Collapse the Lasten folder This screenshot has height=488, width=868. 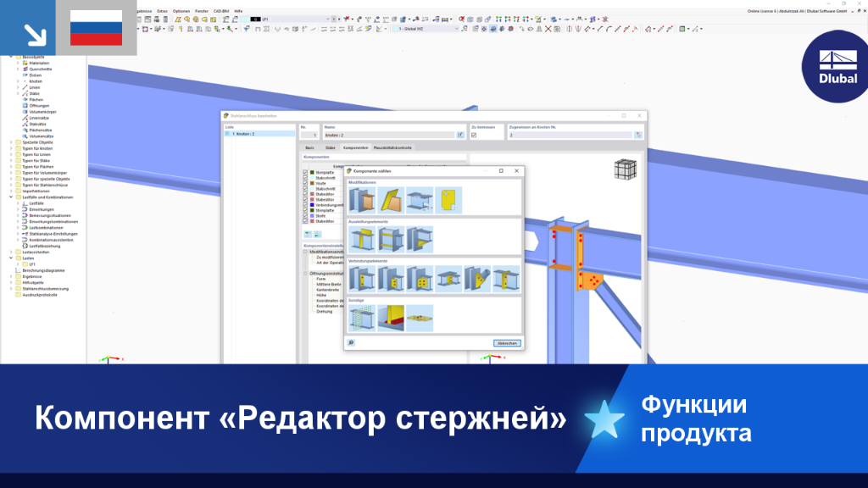click(x=11, y=258)
